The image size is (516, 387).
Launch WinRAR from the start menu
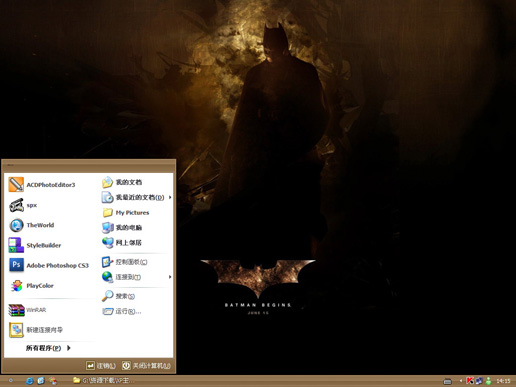click(x=27, y=310)
